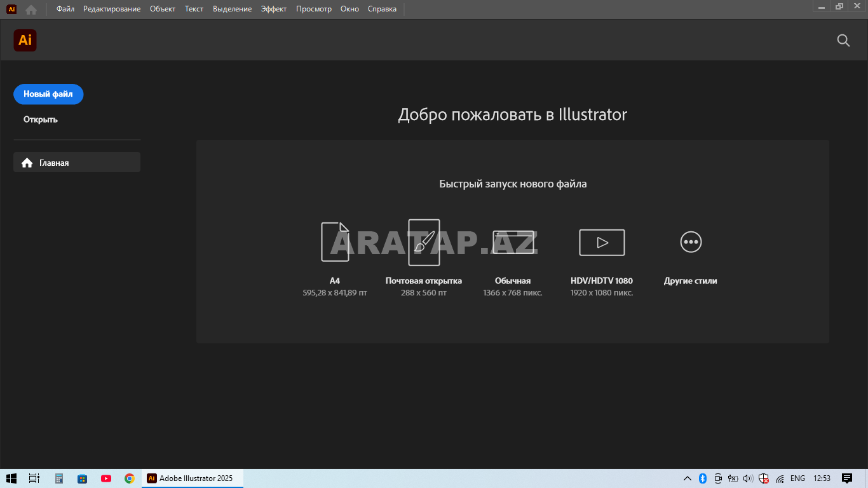
Task: Click the A4 preset label text
Action: pos(335,281)
